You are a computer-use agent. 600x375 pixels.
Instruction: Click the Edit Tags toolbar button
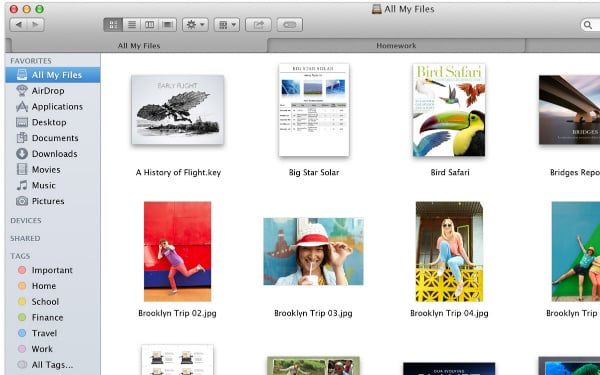tap(290, 25)
